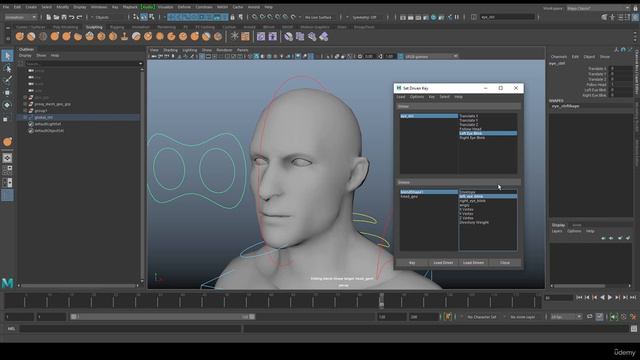This screenshot has width=640, height=360.
Task: Open the Channels menu in the Channel Box
Action: coord(559,57)
